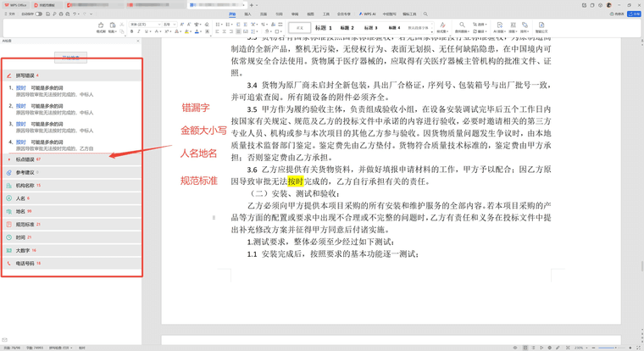Click the blue share button at top right
644x351 pixels.
(x=634, y=14)
